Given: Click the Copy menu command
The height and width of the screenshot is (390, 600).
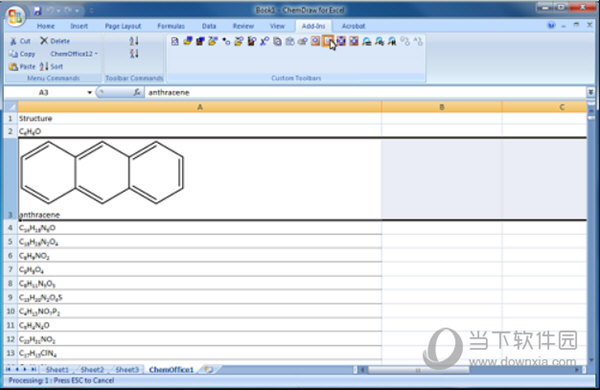Looking at the screenshot, I should coord(23,54).
